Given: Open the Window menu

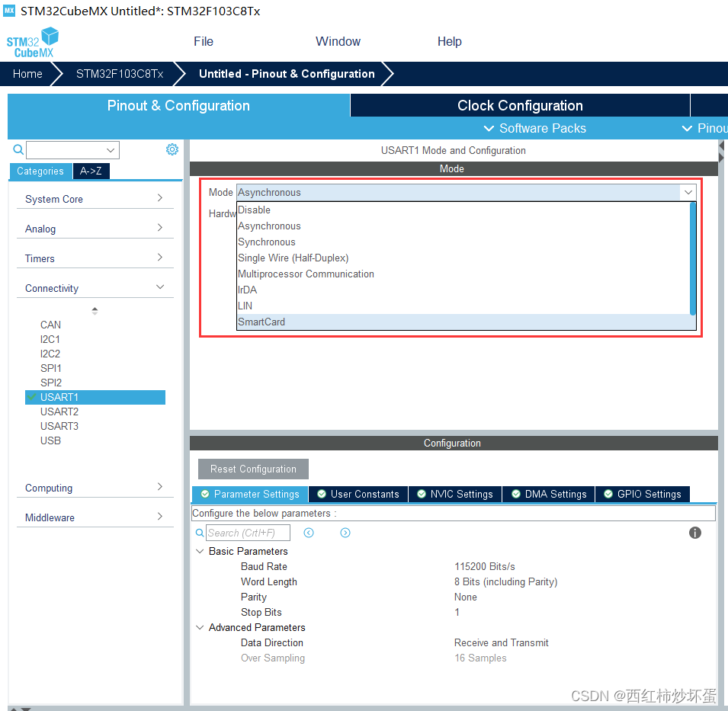Looking at the screenshot, I should coord(338,41).
